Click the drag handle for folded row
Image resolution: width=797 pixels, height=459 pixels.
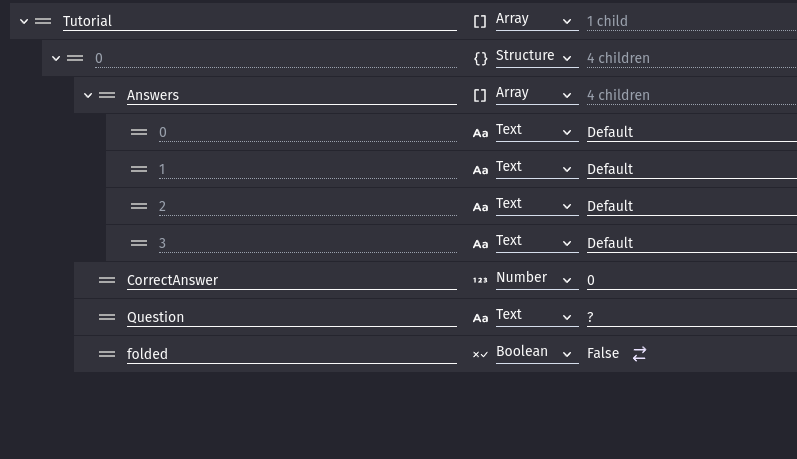(x=107, y=354)
